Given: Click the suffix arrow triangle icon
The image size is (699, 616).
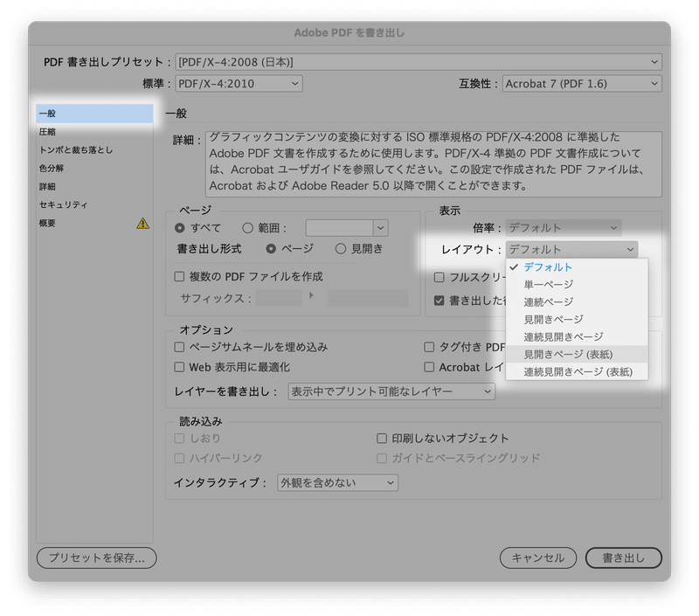Looking at the screenshot, I should (311, 295).
